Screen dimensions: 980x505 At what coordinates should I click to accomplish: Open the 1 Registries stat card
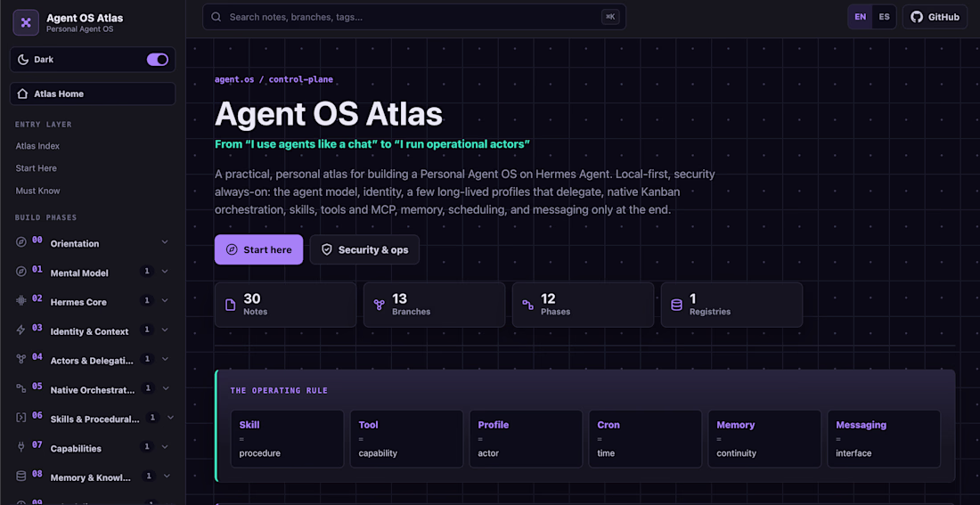[731, 305]
